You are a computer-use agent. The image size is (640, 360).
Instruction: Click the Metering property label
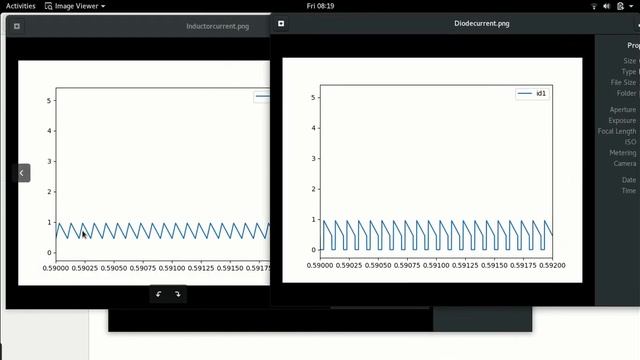tap(622, 153)
